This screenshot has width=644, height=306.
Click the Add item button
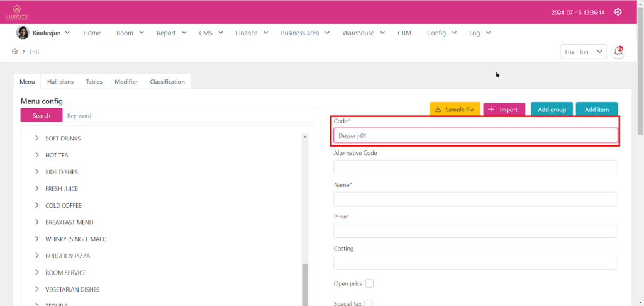[x=596, y=110]
